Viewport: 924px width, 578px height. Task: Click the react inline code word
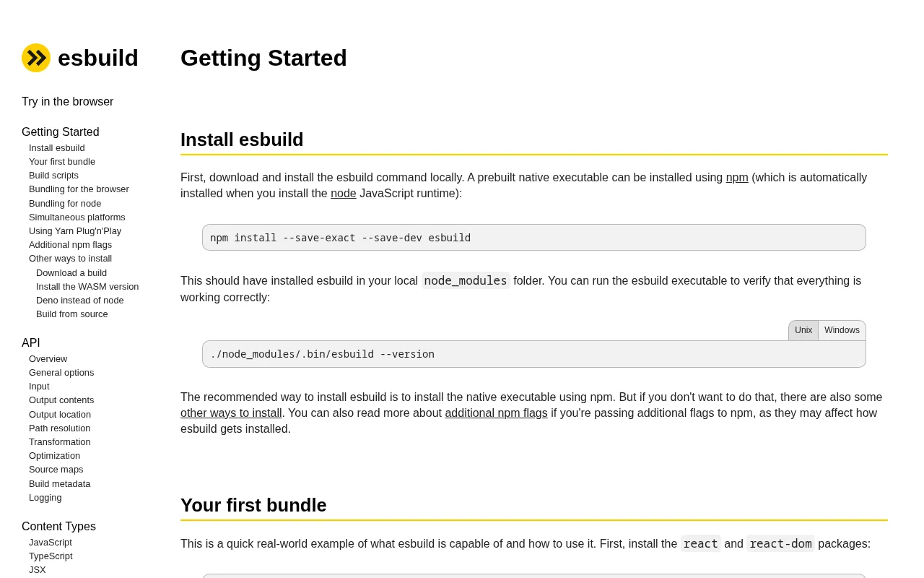coord(701,543)
